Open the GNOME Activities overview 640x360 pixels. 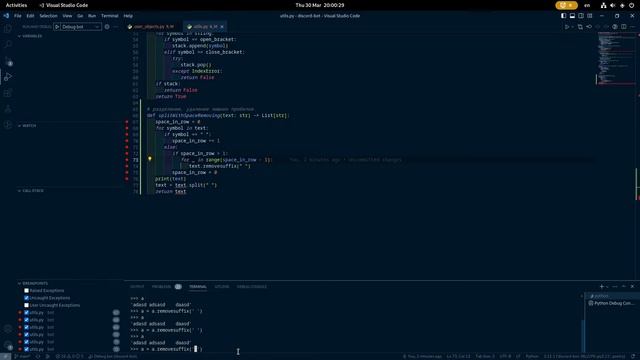click(16, 5)
